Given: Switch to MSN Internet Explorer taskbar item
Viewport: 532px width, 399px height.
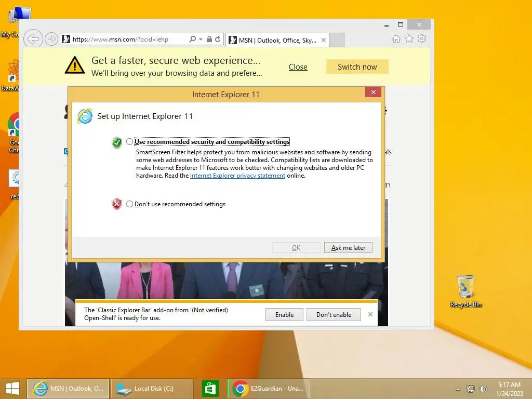Looking at the screenshot, I should [68, 389].
